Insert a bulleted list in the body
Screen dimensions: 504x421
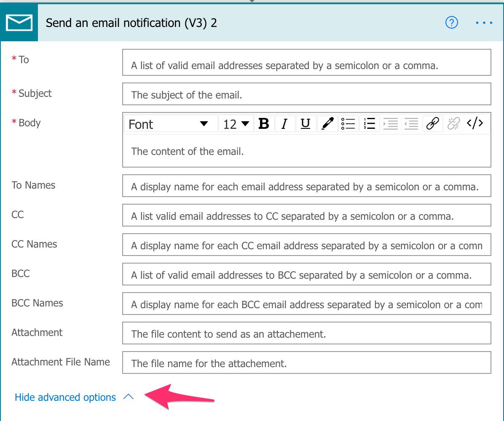348,123
